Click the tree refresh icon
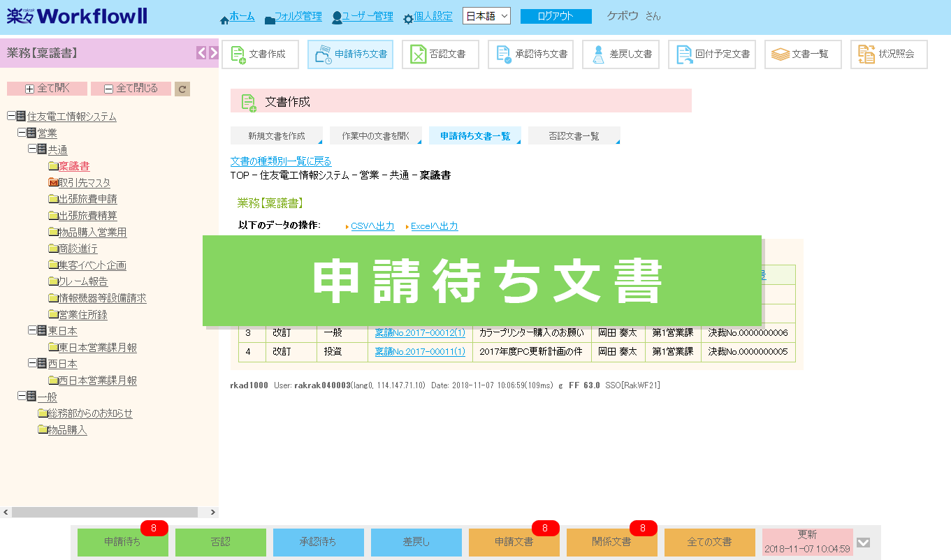 [x=182, y=89]
